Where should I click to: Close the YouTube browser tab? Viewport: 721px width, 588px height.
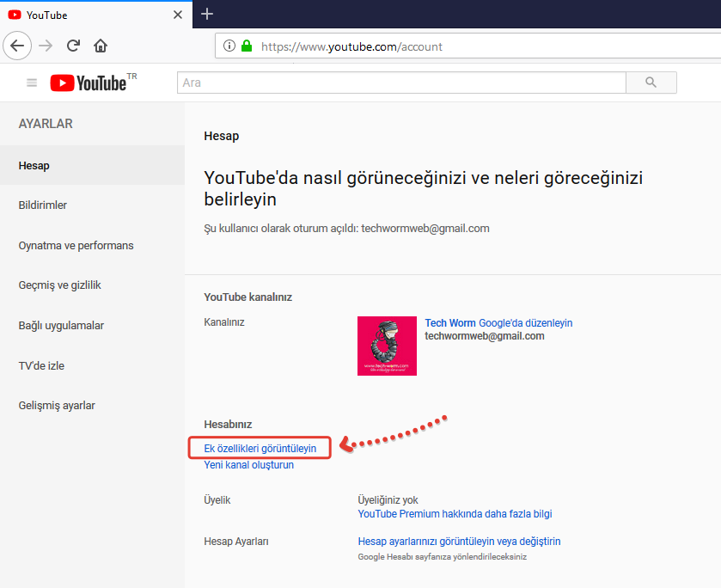click(x=178, y=15)
